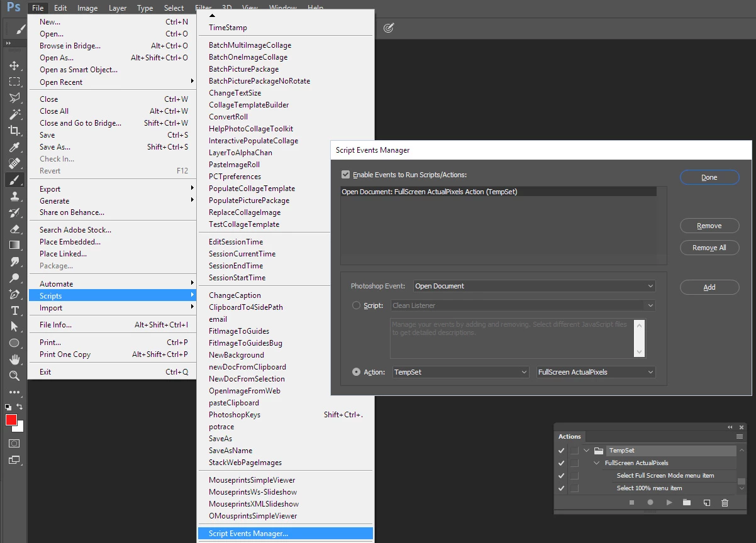
Task: Select the Script radio button
Action: click(357, 305)
